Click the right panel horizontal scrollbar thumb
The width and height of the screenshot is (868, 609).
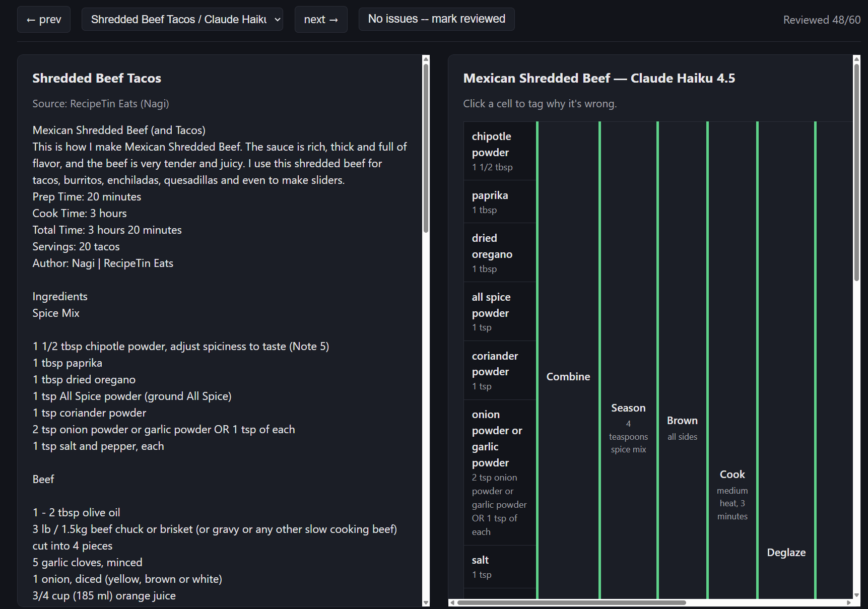(x=571, y=602)
